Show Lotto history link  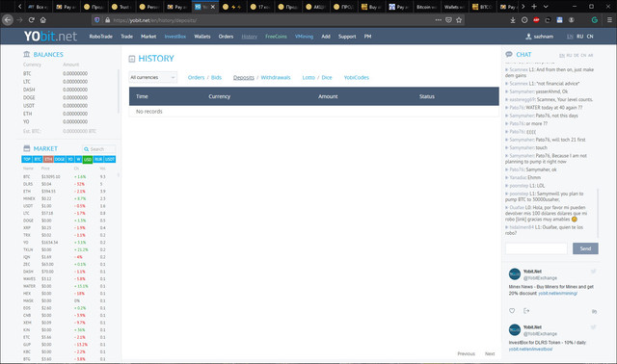pos(308,77)
